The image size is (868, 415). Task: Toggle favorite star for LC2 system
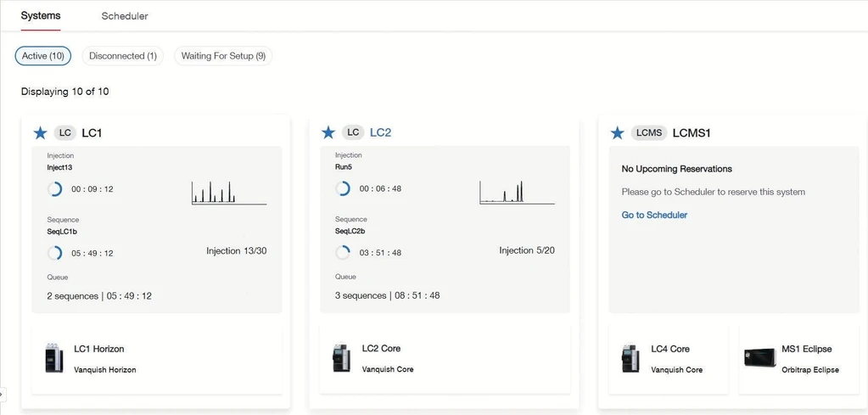point(328,132)
